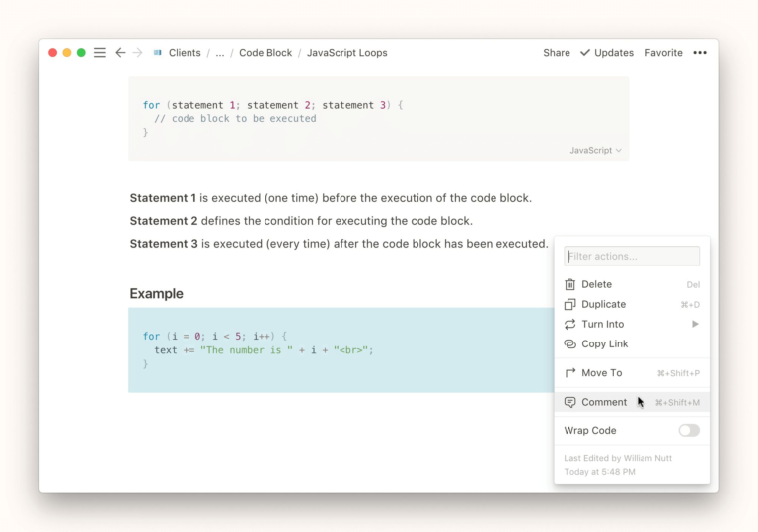The width and height of the screenshot is (758, 532).
Task: Click the Move To arrow icon
Action: click(569, 373)
